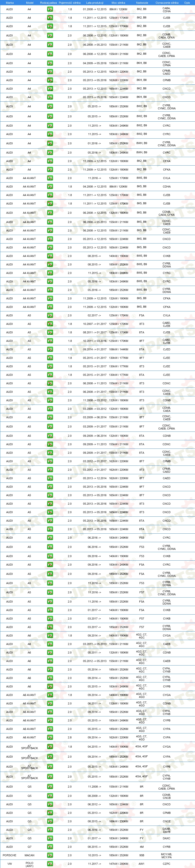This screenshot has width=195, height=868.
Task: Click the CNCE engine code cell
Action: (166, 821)
